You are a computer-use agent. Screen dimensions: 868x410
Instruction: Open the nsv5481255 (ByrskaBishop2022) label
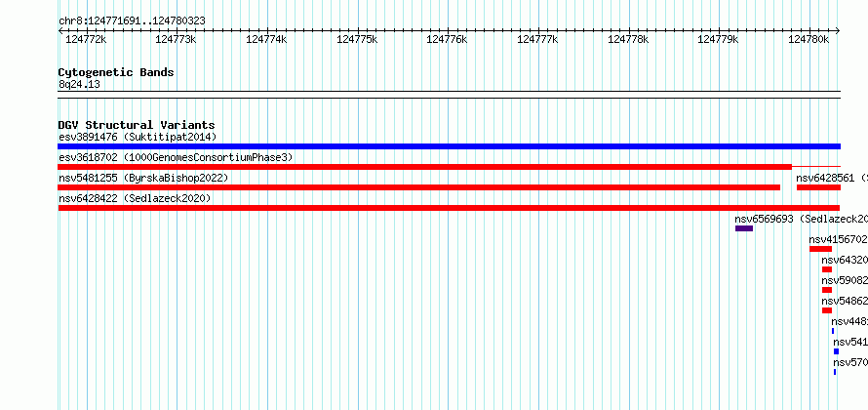pos(143,178)
